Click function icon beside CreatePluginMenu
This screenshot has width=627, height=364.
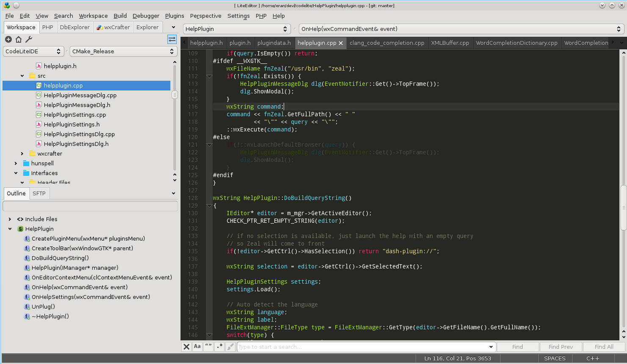(x=27, y=239)
